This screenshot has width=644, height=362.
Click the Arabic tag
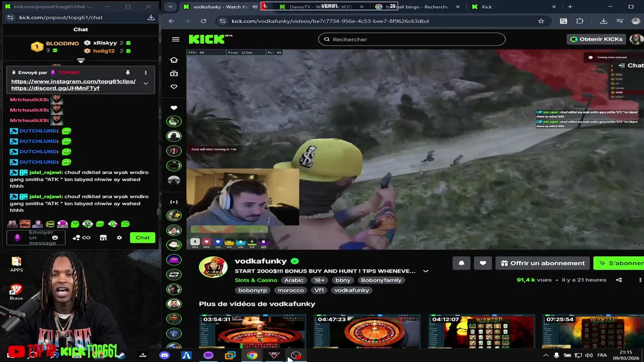(x=294, y=280)
